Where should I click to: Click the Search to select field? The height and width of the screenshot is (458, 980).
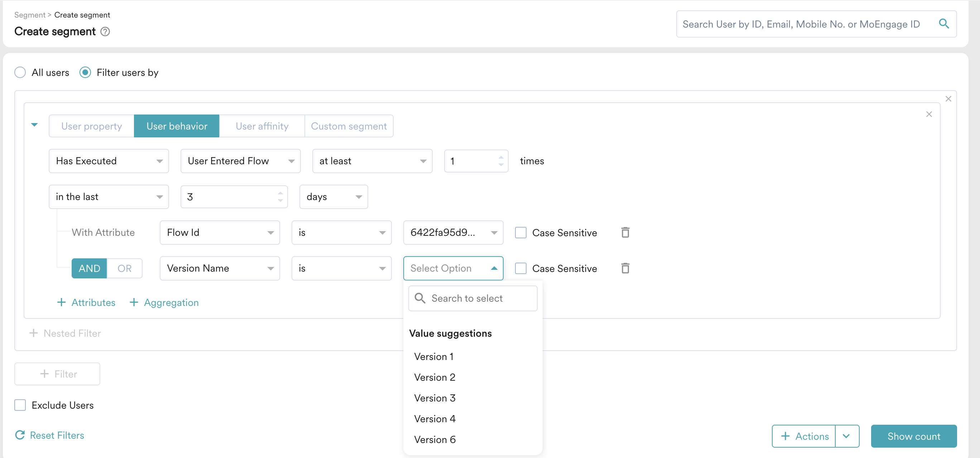pos(472,298)
